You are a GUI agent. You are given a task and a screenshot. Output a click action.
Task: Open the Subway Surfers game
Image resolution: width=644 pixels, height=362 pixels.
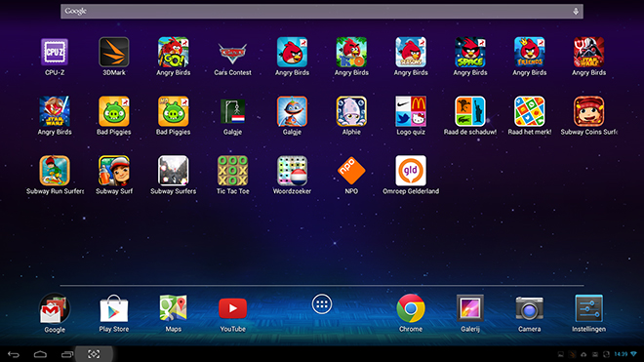(174, 171)
